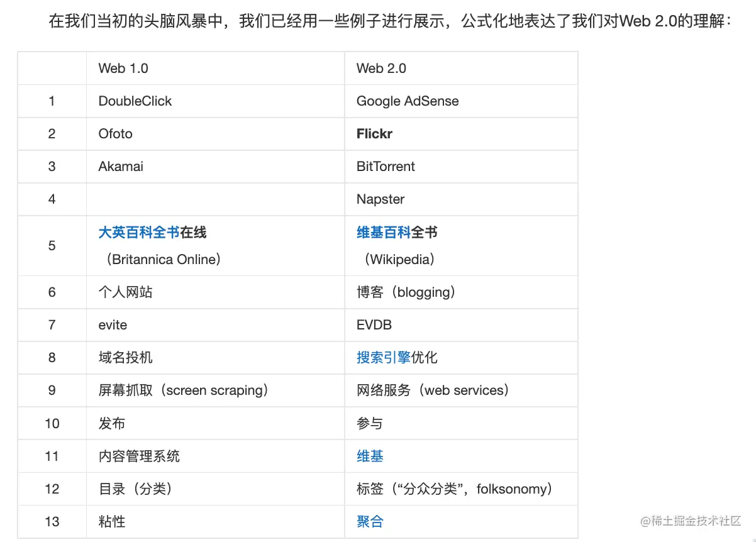The height and width of the screenshot is (542, 756).
Task: Click row number 7 cell
Action: coord(52,325)
